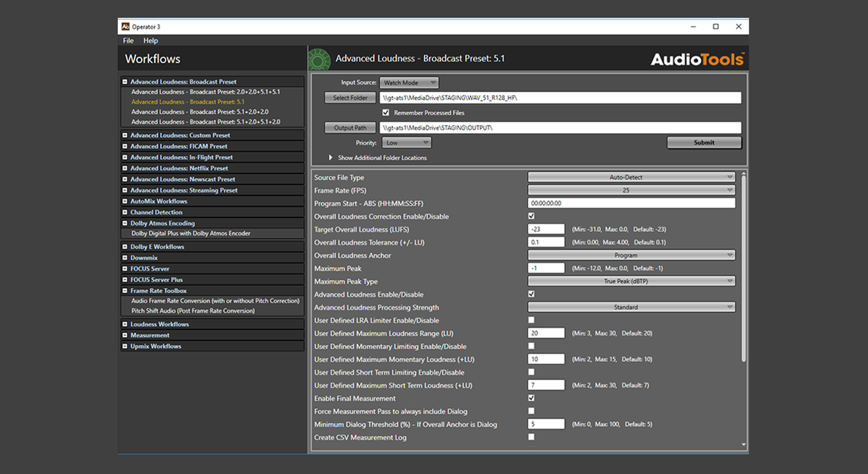
Task: Expand Dolby E Workflows group
Action: pos(125,247)
